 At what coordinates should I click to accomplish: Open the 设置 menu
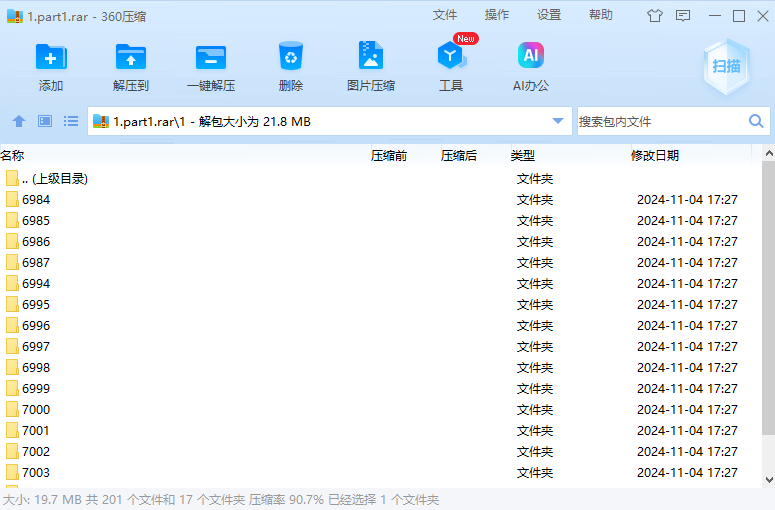tap(549, 15)
